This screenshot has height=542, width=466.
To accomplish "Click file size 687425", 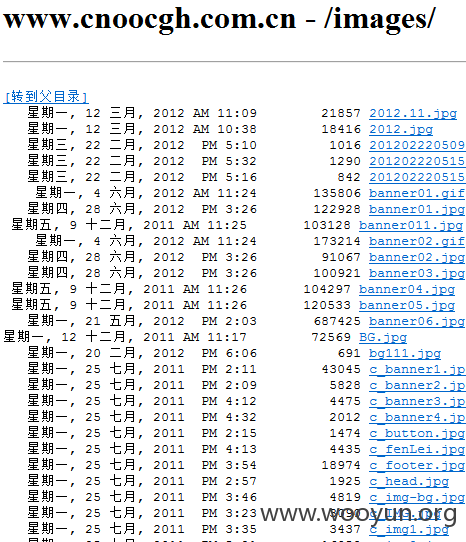I will coord(337,321).
